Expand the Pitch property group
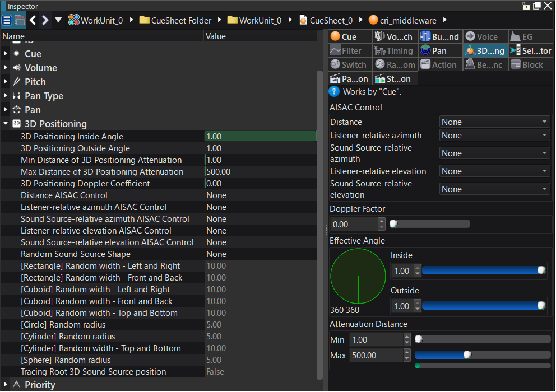Viewport: 556px width, 392px height. 6,82
